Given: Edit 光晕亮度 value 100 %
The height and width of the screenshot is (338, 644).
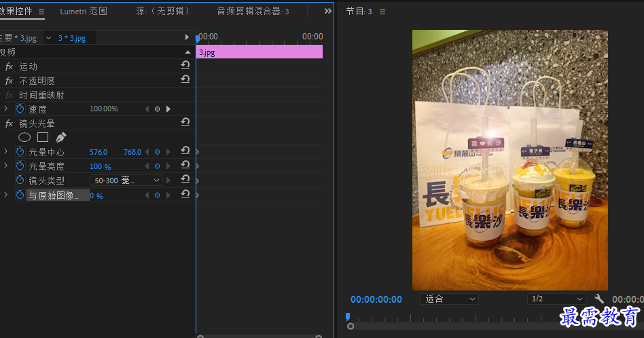Looking at the screenshot, I should tap(101, 166).
